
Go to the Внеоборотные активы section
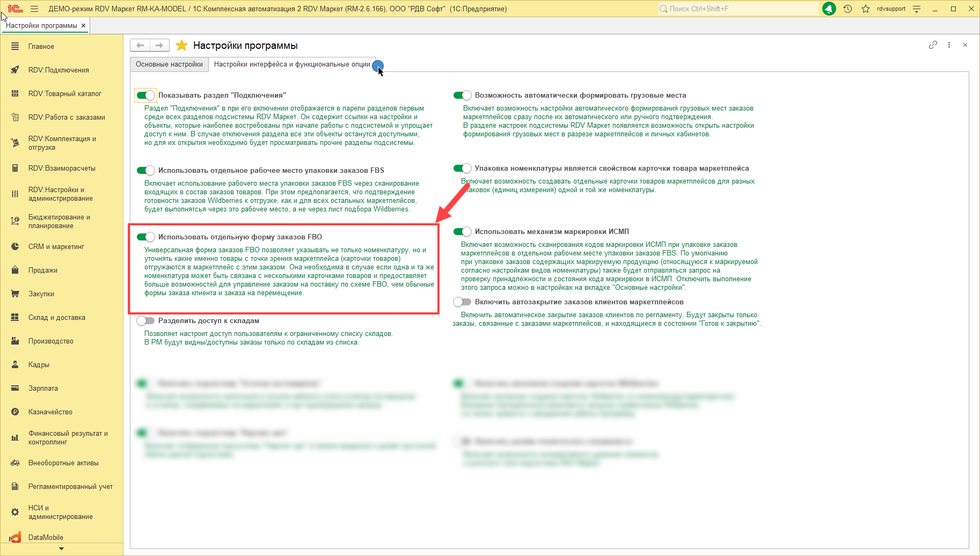click(x=61, y=463)
